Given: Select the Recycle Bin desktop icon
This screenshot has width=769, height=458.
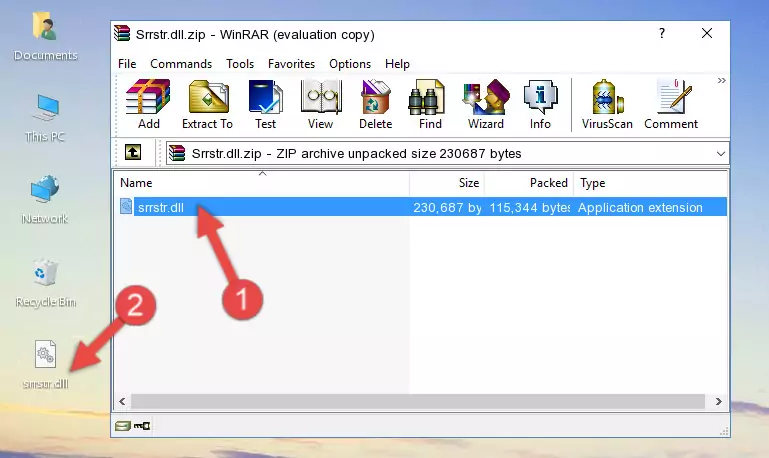Looking at the screenshot, I should click(46, 282).
